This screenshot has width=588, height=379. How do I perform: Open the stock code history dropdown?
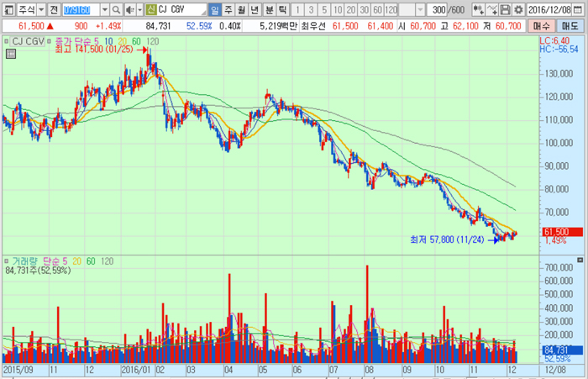105,10
